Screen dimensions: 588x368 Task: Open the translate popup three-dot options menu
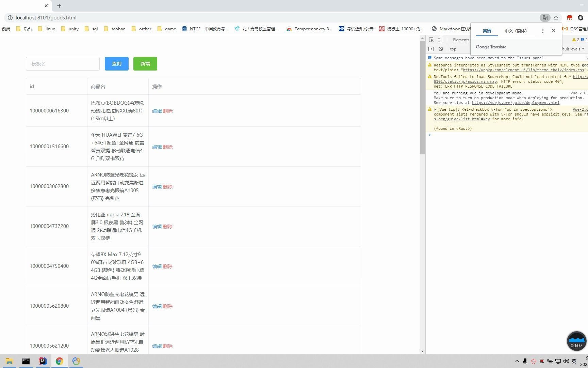[x=543, y=31]
